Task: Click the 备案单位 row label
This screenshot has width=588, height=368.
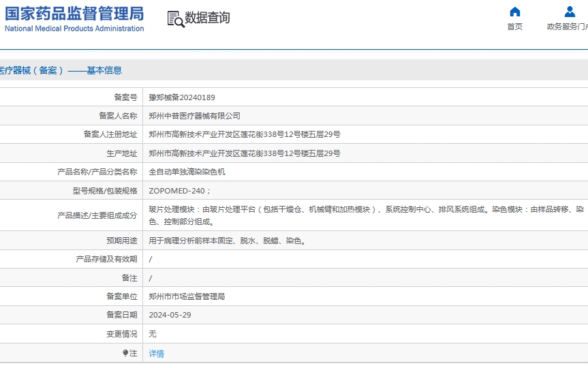Action: pos(122,296)
